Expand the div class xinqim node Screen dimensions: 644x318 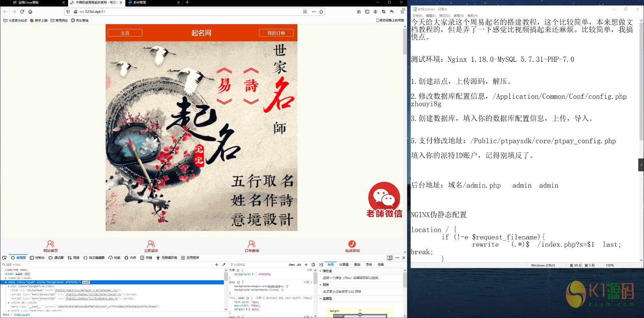pyautogui.click(x=8, y=286)
